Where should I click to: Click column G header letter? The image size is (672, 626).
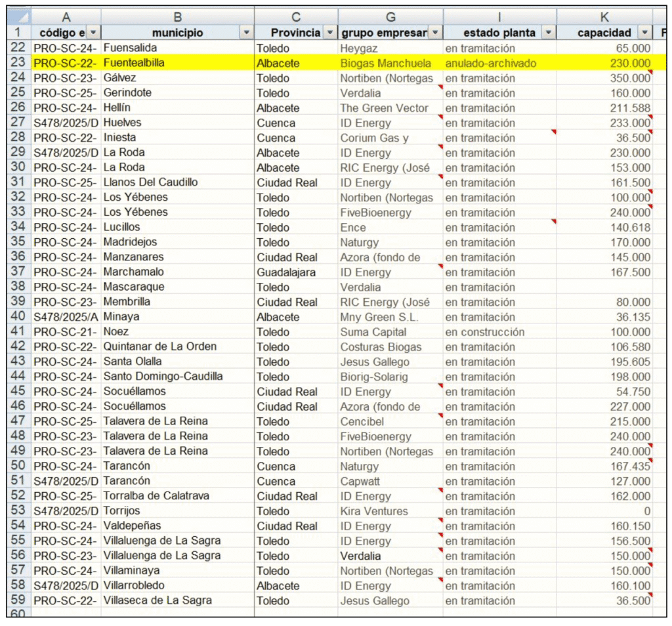(x=390, y=17)
